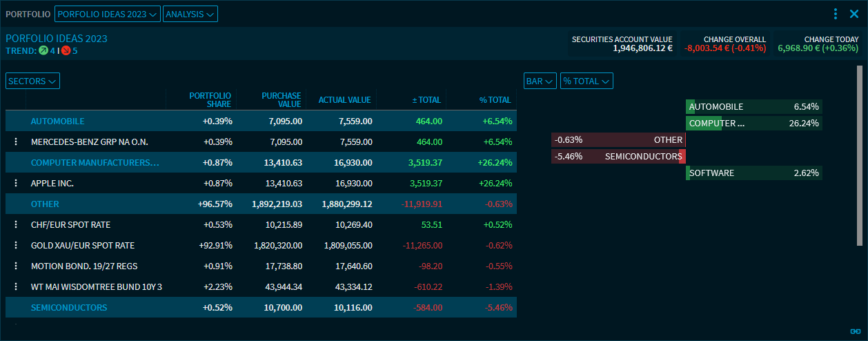The width and height of the screenshot is (868, 341).
Task: Open row options for Gold XAU/EUR Spot Rate
Action: [x=15, y=245]
